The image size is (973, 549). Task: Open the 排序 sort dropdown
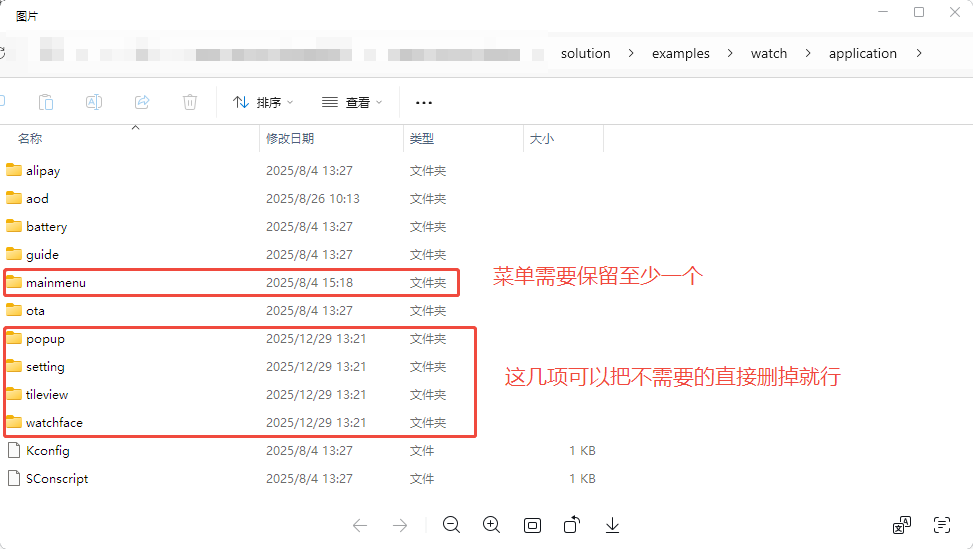click(263, 102)
